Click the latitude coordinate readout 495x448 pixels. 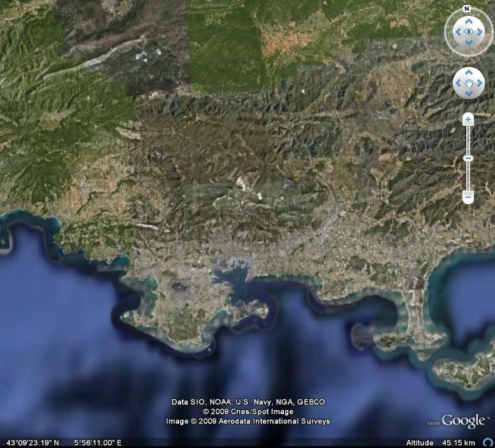33,443
